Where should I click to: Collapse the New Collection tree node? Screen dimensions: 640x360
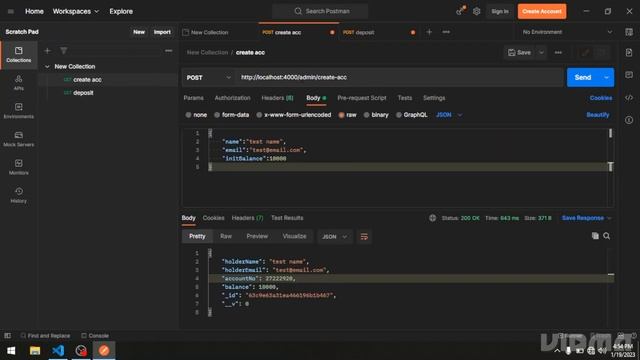[x=47, y=67]
